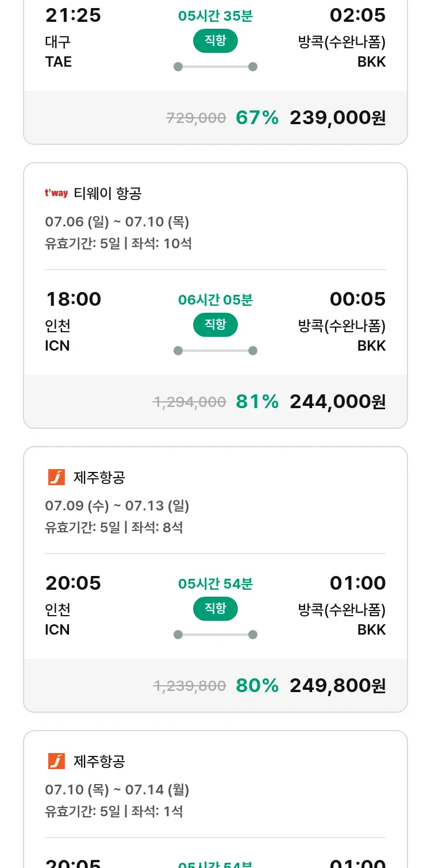Select the 239,000원 discounted fare
The height and width of the screenshot is (868, 431).
[337, 118]
